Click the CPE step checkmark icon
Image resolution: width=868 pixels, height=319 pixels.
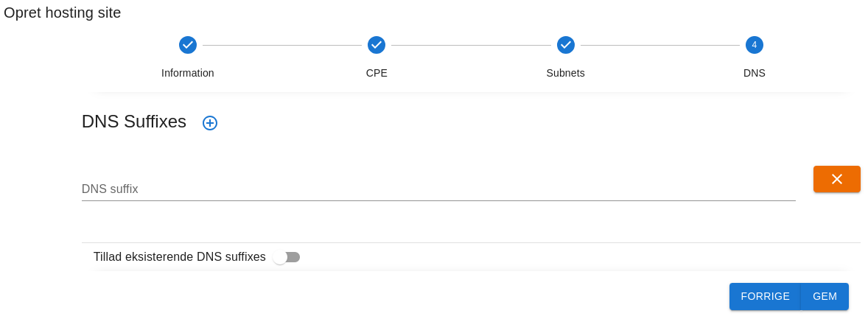tap(377, 45)
